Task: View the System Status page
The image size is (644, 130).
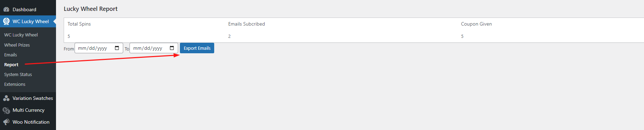Action: click(x=18, y=74)
